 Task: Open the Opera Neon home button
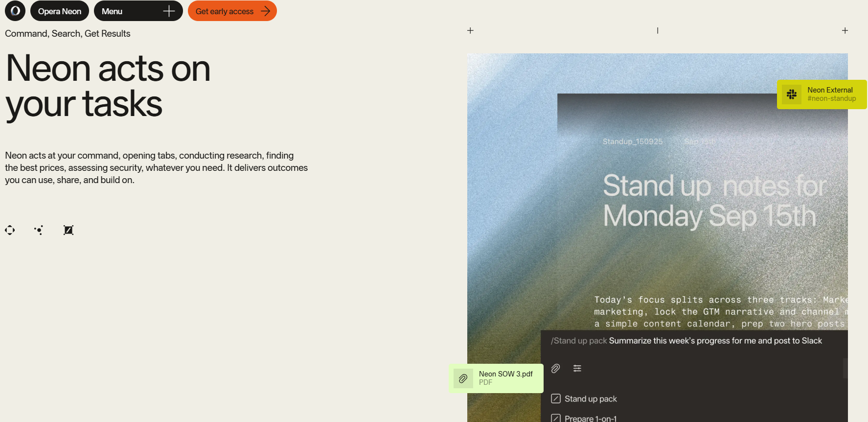[x=60, y=11]
